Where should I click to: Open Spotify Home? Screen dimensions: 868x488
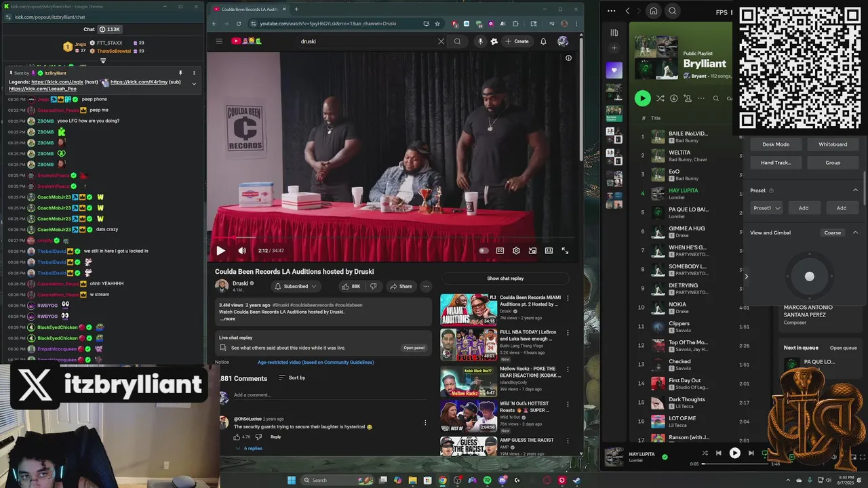click(x=653, y=11)
